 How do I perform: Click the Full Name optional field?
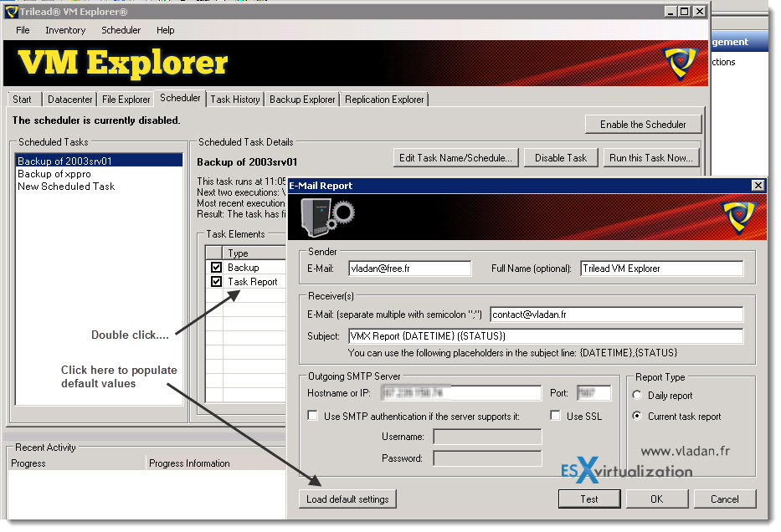[661, 269]
